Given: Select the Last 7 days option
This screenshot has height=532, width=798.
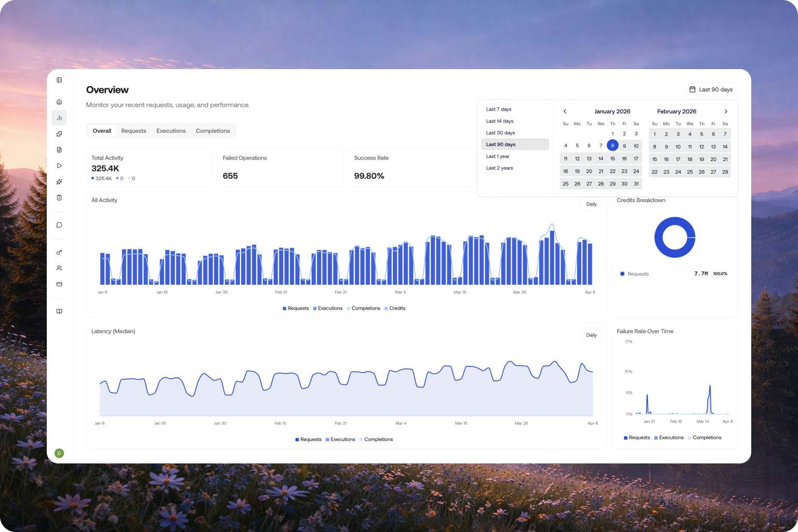Looking at the screenshot, I should pyautogui.click(x=498, y=109).
